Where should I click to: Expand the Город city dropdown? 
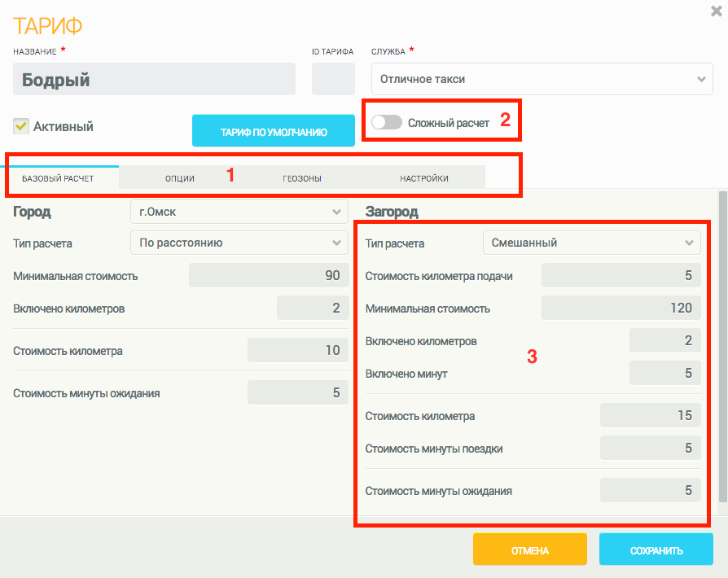coord(239,212)
